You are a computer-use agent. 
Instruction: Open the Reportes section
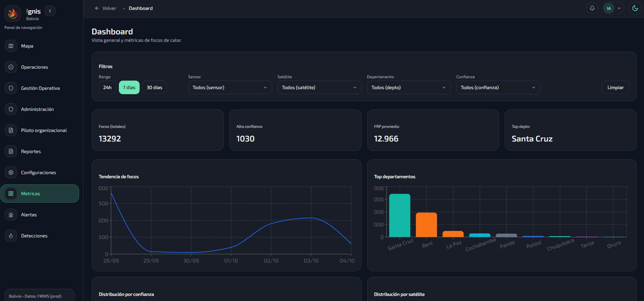point(31,151)
